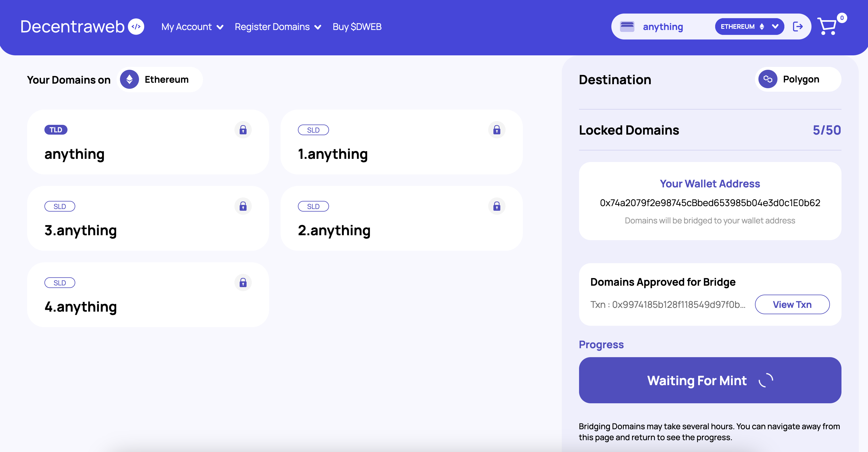Click the Txn hash 0x9974185b128f… text
Viewport: 868px width, 452px height.
click(668, 304)
